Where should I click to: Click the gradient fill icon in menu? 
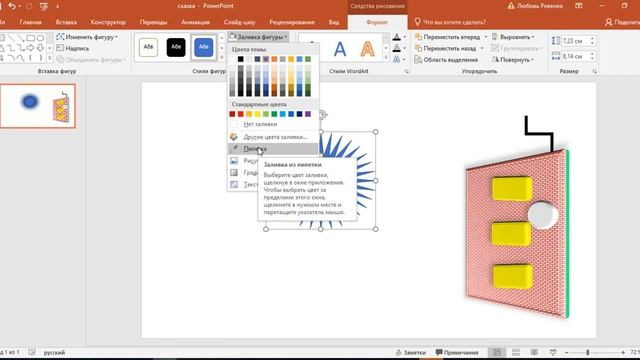click(234, 173)
